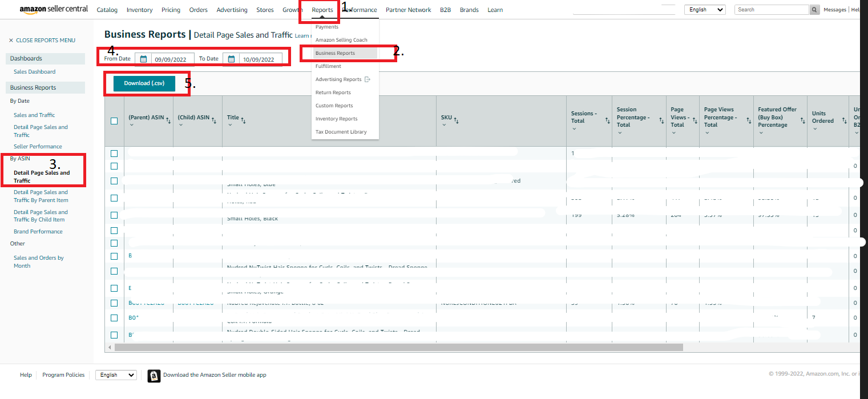Open the English language dropdown in footer
Viewport: 868px width, 399px height.
116,375
